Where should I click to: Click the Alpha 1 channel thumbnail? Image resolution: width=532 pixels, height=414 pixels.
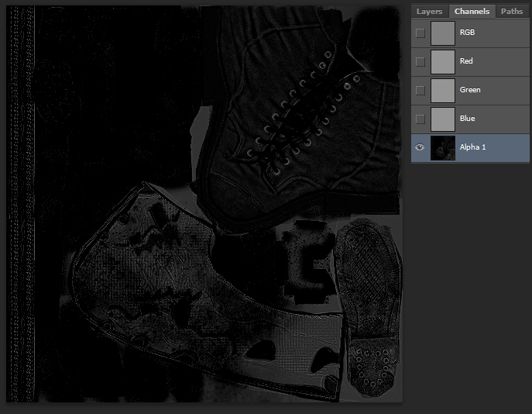pyautogui.click(x=443, y=148)
